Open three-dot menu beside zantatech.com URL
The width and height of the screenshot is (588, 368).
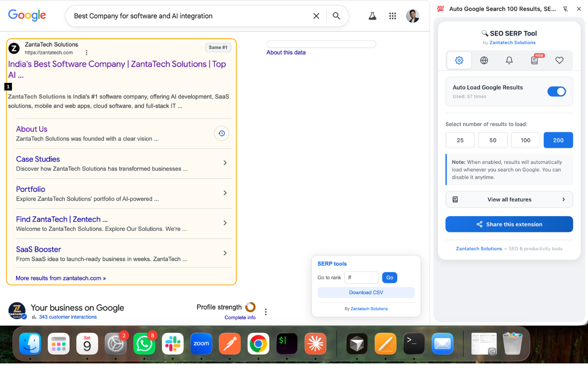tap(86, 52)
